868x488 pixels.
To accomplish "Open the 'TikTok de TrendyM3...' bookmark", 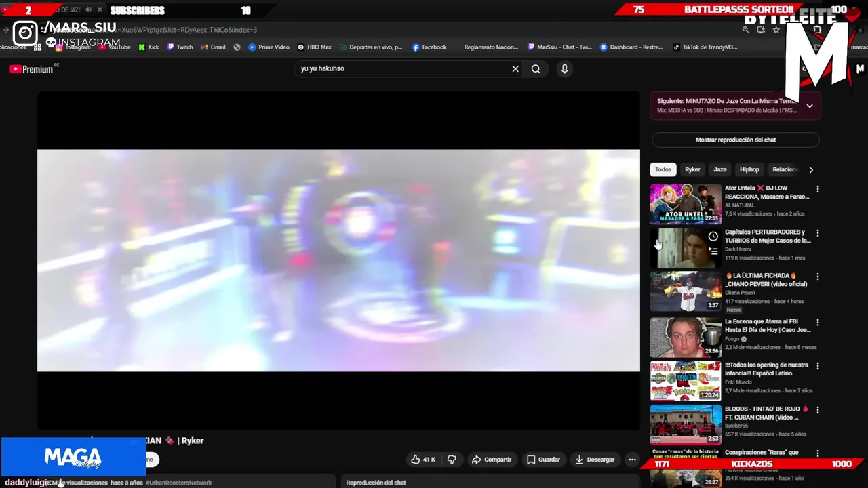I will tap(705, 47).
